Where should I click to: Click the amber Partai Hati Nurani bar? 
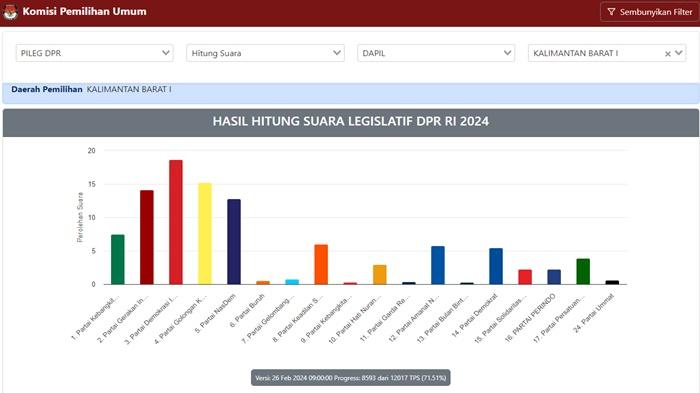(x=379, y=275)
